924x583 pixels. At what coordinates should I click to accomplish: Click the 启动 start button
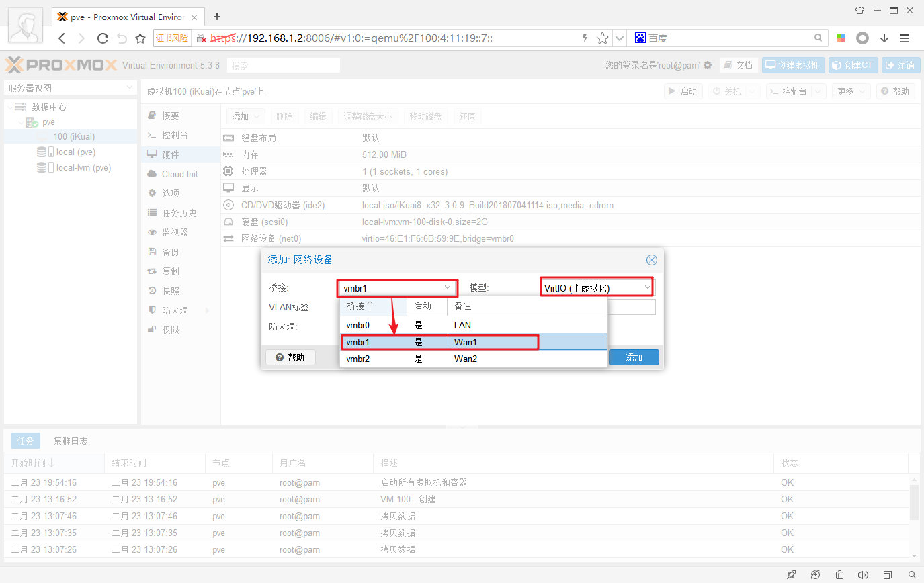click(x=683, y=91)
